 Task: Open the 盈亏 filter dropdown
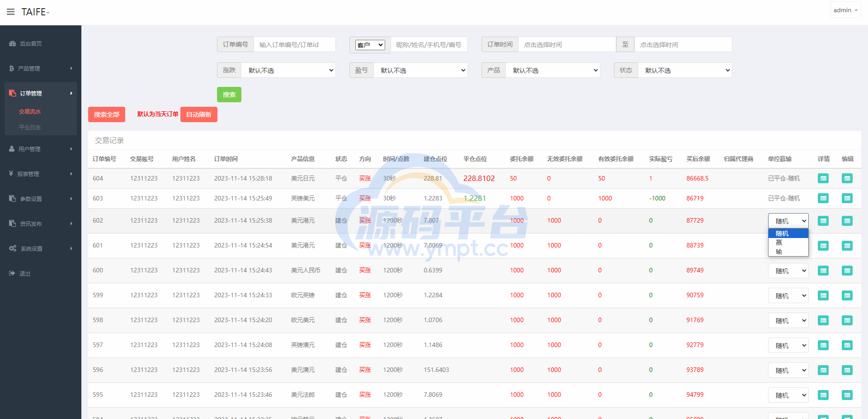pos(420,70)
